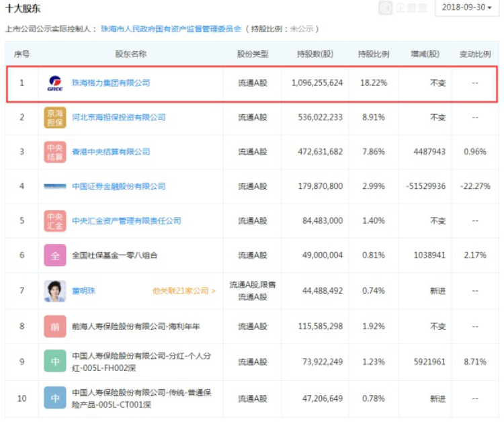Click the Gree logo icon in row 1
The image size is (504, 422).
[x=55, y=83]
